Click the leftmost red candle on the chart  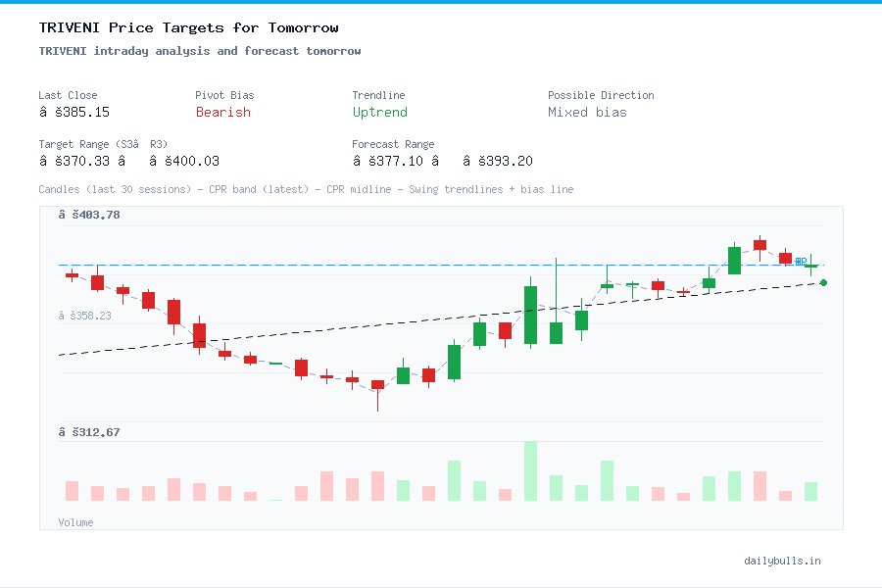pos(71,275)
